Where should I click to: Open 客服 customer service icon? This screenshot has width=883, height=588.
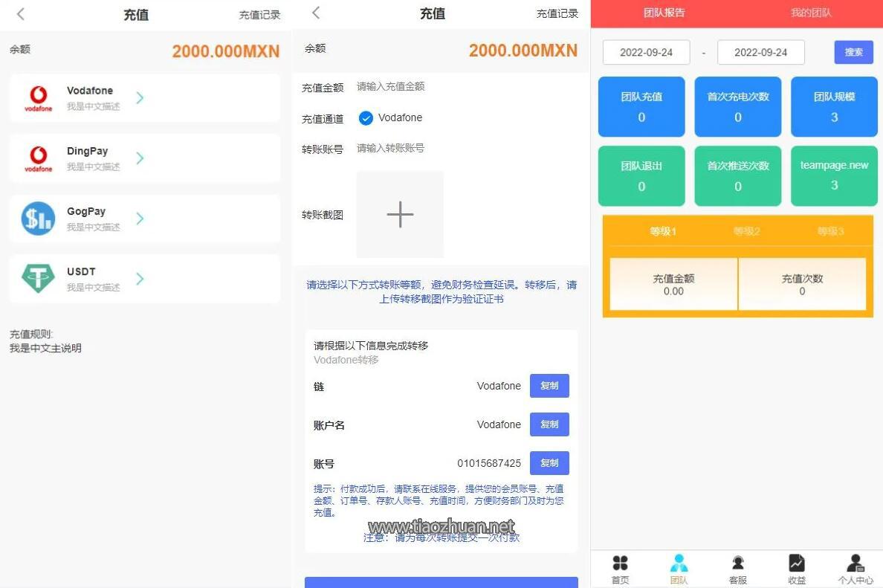click(x=737, y=564)
